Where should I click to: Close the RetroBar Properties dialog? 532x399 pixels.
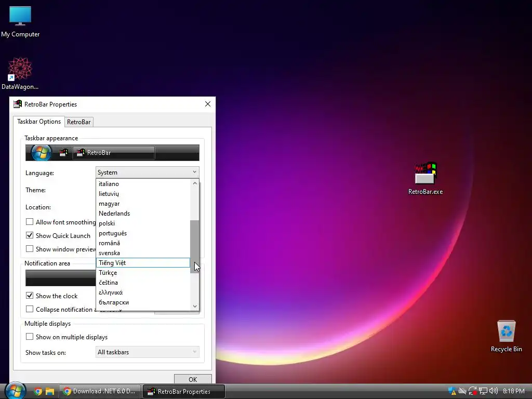pos(208,104)
